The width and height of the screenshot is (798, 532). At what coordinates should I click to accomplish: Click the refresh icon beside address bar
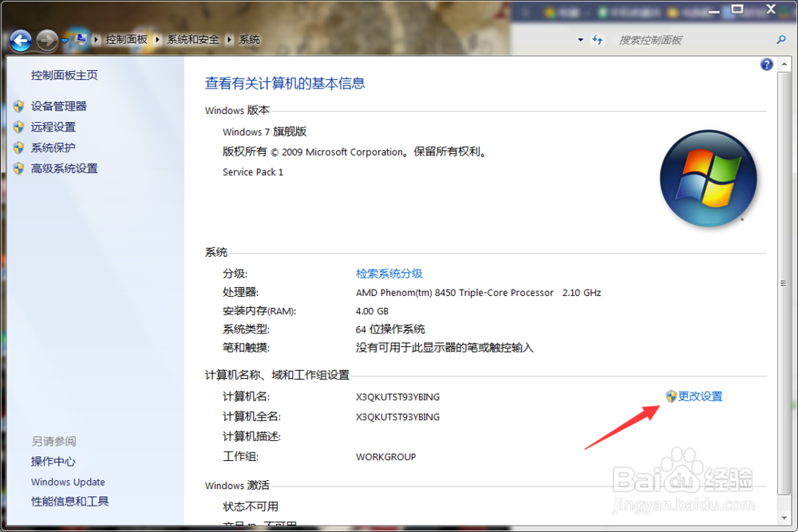point(598,40)
